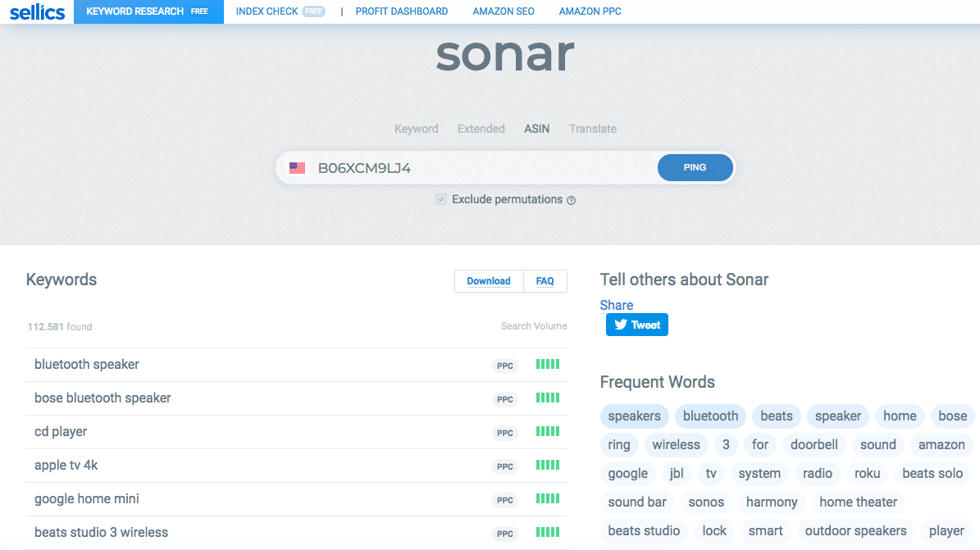This screenshot has height=550, width=980.
Task: Click the volume bars for bluetooth speaker
Action: (x=548, y=365)
